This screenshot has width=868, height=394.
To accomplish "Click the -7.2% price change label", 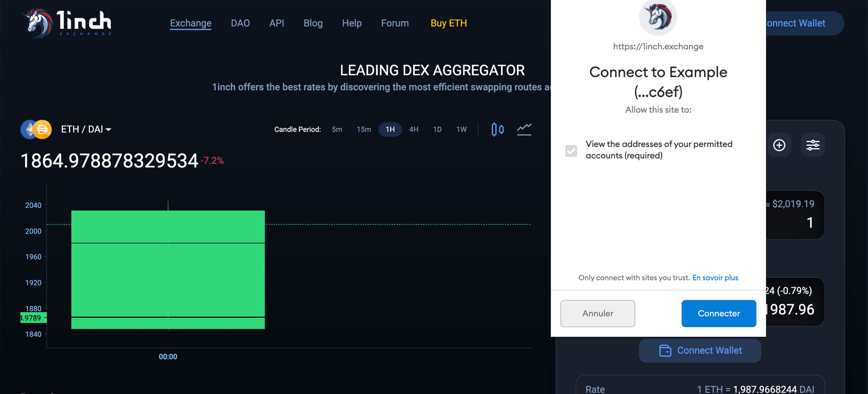I will click(212, 161).
